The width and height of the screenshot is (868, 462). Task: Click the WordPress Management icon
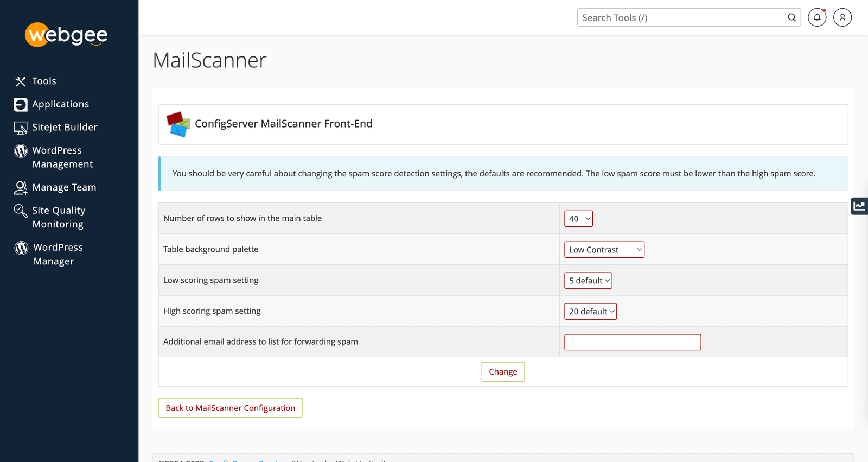[21, 151]
